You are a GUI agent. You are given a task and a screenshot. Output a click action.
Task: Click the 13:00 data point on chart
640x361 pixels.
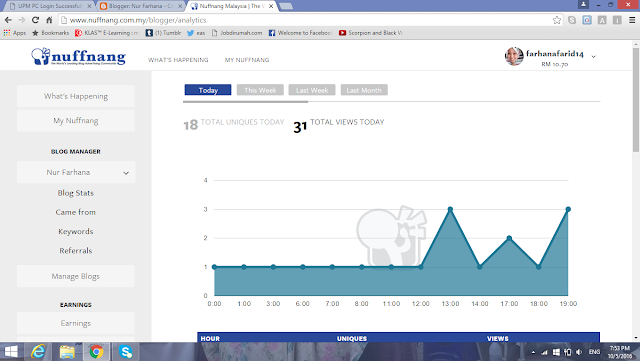(450, 209)
